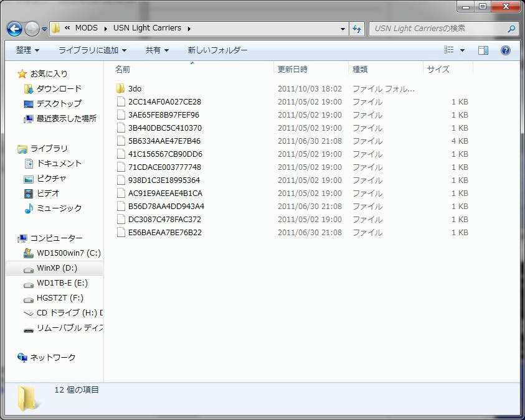Open the 整理 menu
Screen dimensions: 525x420
pyautogui.click(x=27, y=50)
